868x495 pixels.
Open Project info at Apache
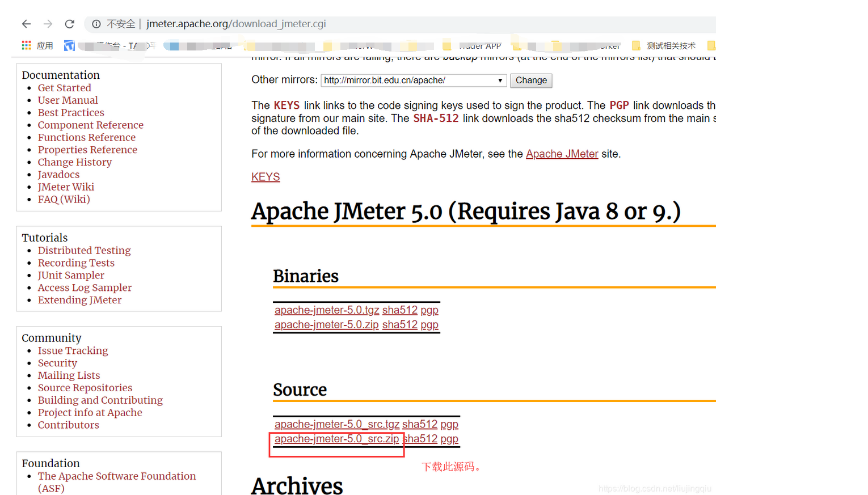pos(90,413)
